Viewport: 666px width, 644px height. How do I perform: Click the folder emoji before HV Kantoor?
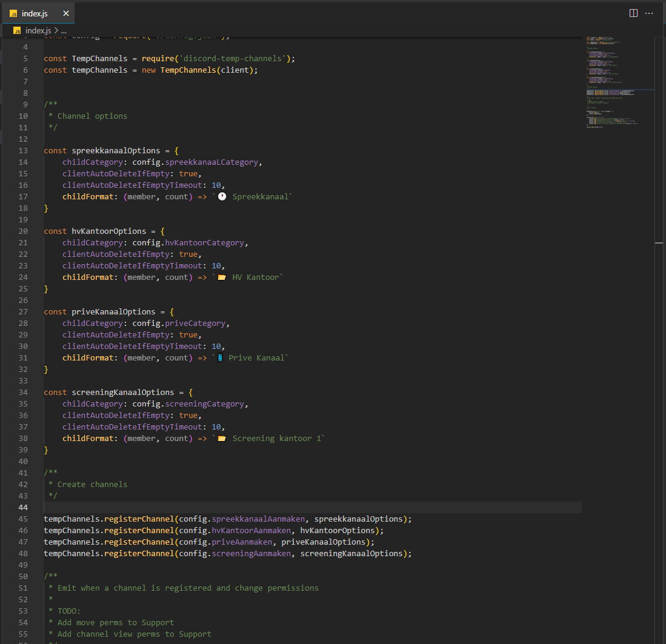pyautogui.click(x=222, y=277)
